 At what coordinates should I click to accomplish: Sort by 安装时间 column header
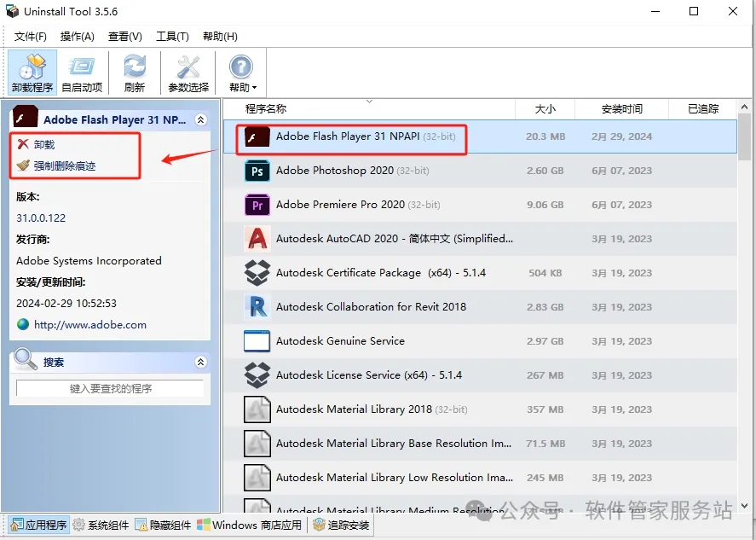tap(621, 109)
